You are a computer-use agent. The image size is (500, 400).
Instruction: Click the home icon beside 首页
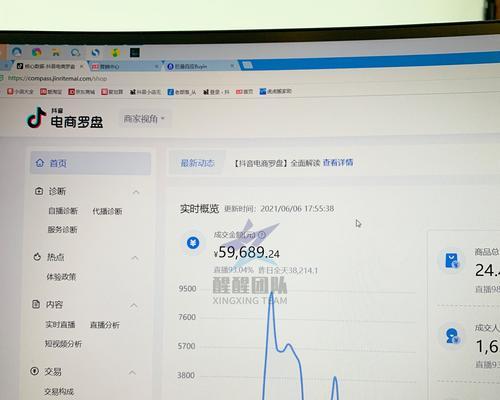(40, 163)
